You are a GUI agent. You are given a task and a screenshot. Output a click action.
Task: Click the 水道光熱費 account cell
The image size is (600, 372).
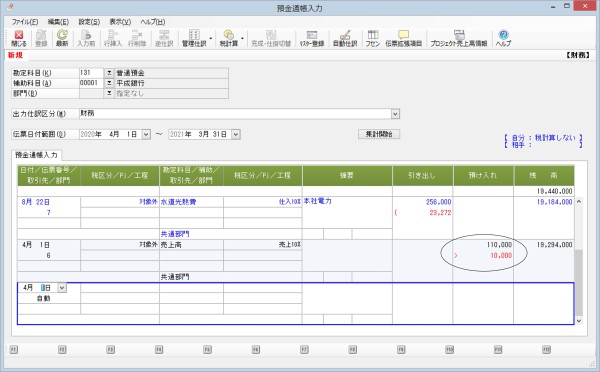point(178,202)
